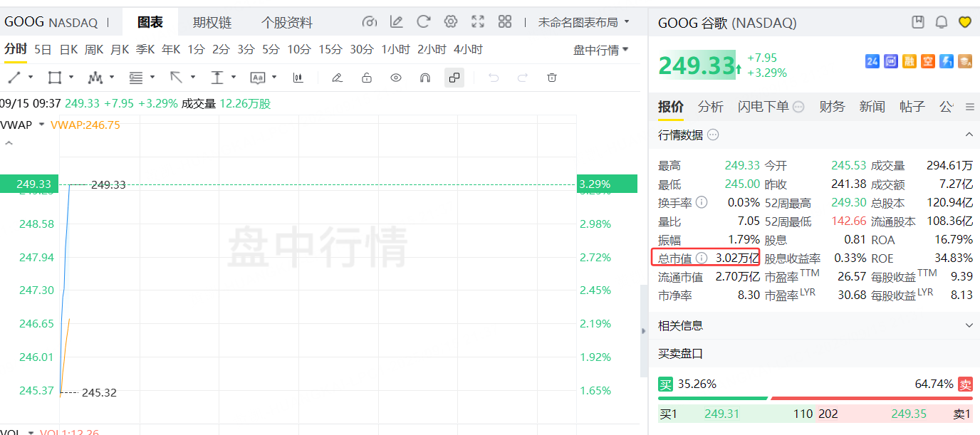Open the wave tool dropdown arrow
The image size is (980, 435).
tap(112, 77)
